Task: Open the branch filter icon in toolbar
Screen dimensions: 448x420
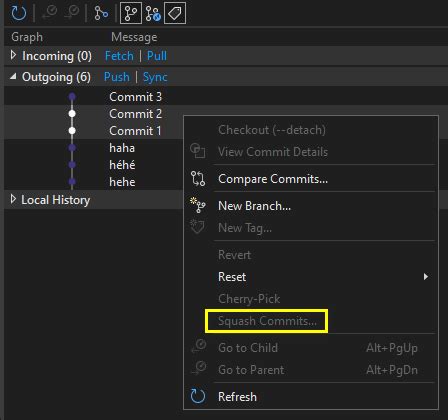Action: click(x=101, y=13)
